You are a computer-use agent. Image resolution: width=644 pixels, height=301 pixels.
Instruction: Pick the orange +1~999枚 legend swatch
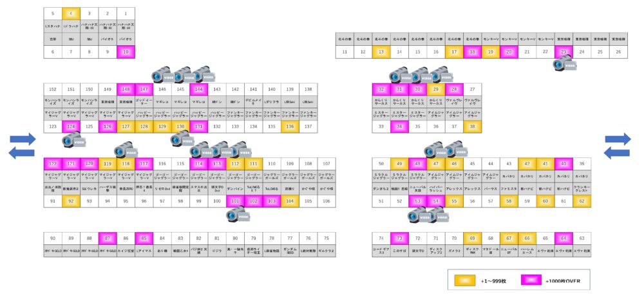[x=465, y=280]
